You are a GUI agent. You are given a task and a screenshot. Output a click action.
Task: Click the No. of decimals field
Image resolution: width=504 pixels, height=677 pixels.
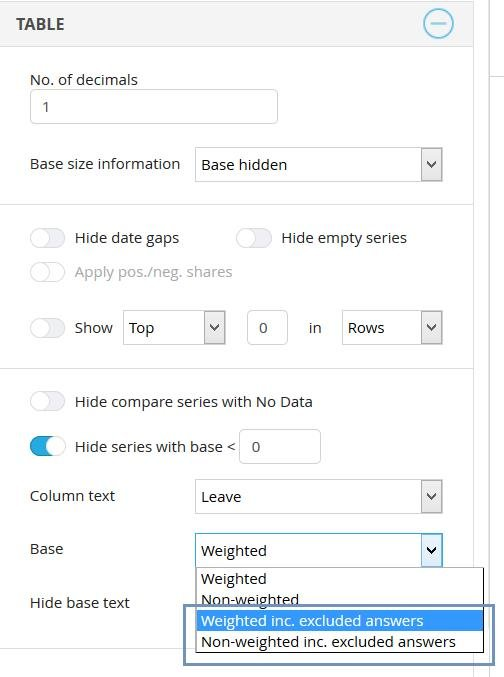(154, 107)
